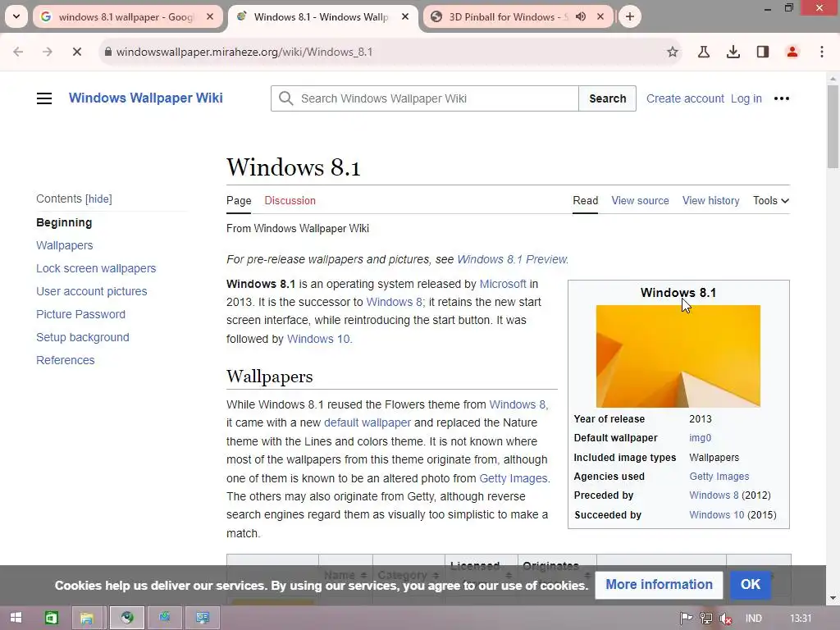Image resolution: width=840 pixels, height=630 pixels.
Task: Follow the Windows 10 link in the intro paragraph
Action: point(318,339)
